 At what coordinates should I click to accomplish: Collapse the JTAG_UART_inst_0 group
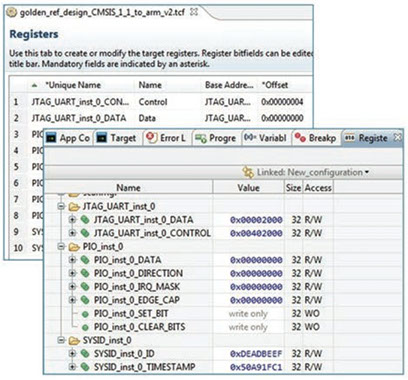61,207
